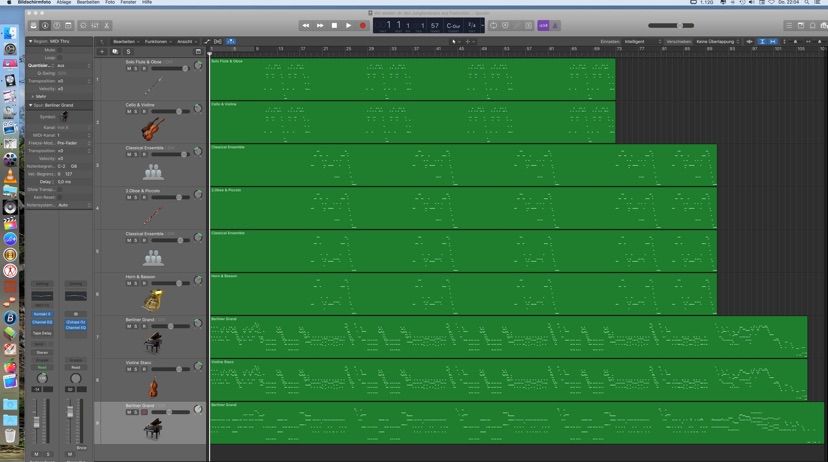Open Quick Help question mark icon
The height and width of the screenshot is (462, 828).
57,25
